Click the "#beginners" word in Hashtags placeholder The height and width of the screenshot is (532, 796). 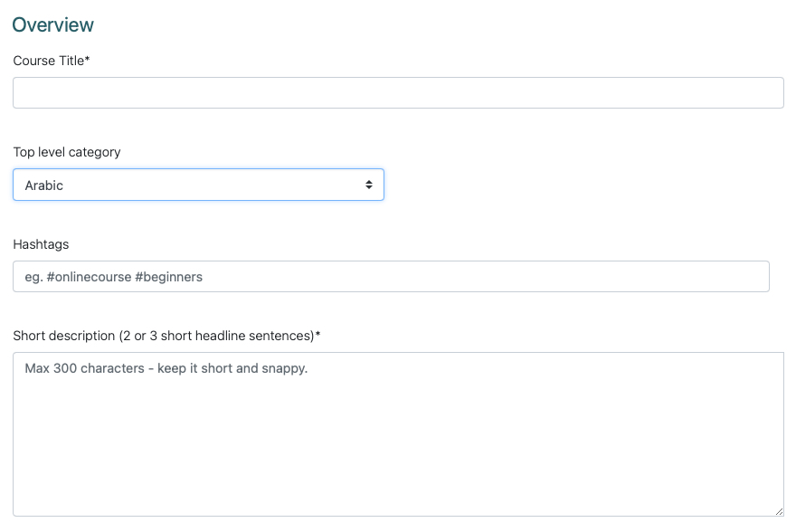click(169, 277)
